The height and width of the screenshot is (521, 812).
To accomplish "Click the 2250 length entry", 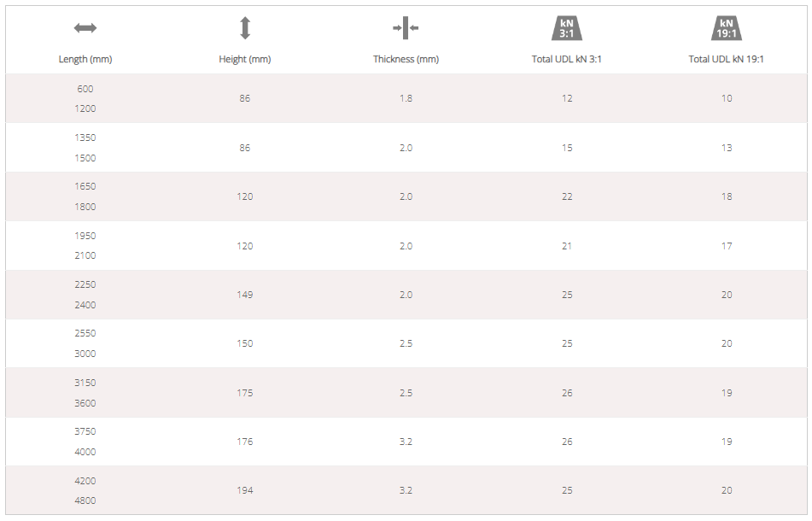I will 85,285.
